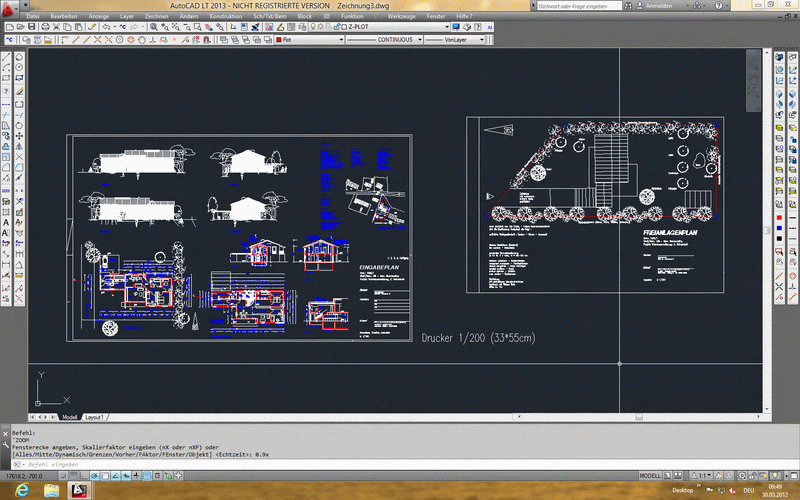Screen dimensions: 800x500
Task: Toggle Grid display in the status bar
Action: point(74,476)
